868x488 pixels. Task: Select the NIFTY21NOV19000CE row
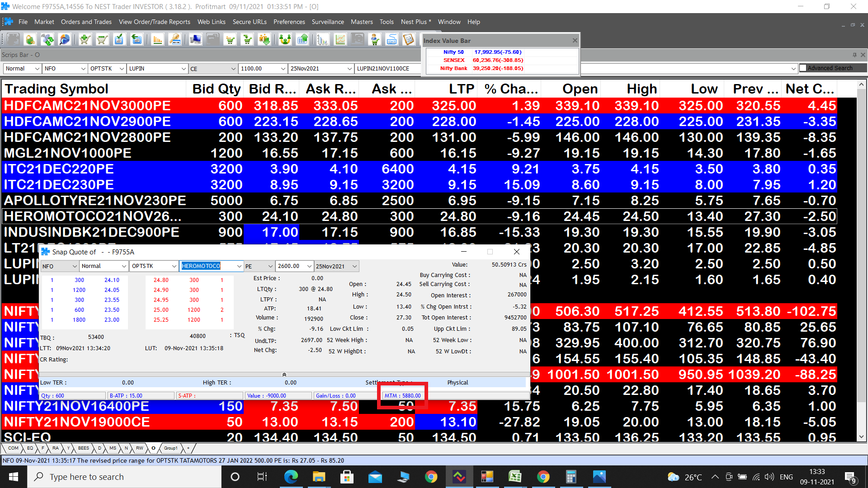420,422
